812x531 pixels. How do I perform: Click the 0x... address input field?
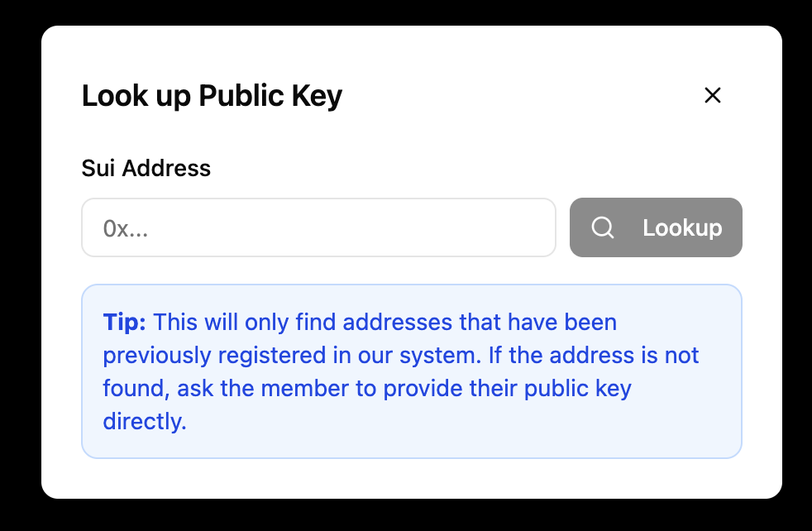click(318, 227)
